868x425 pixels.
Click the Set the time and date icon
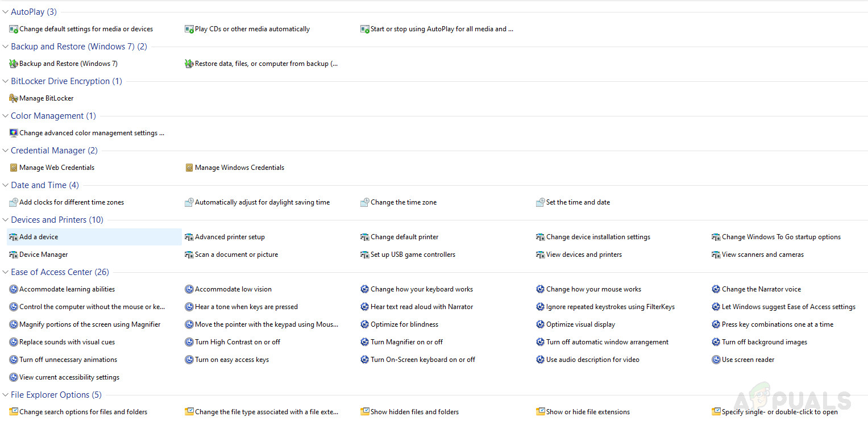[541, 202]
